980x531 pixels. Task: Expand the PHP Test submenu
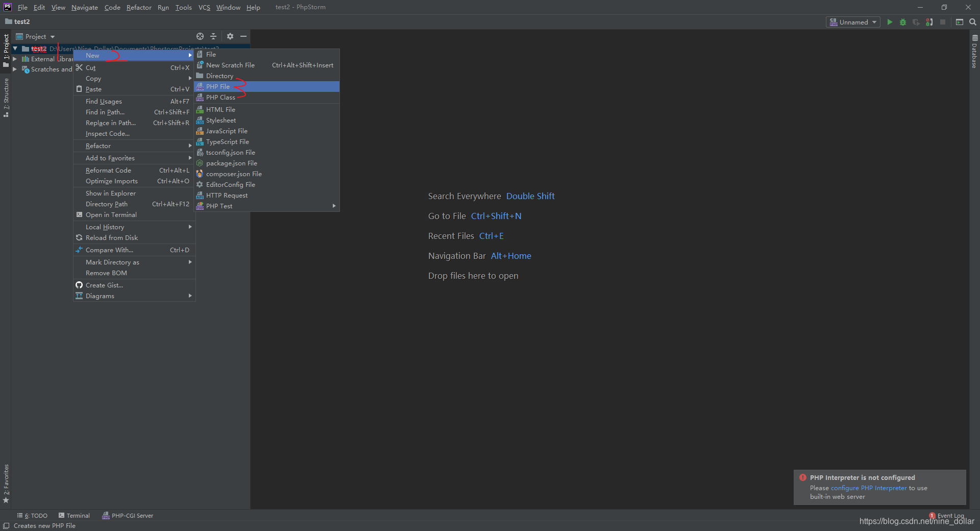[266, 206]
